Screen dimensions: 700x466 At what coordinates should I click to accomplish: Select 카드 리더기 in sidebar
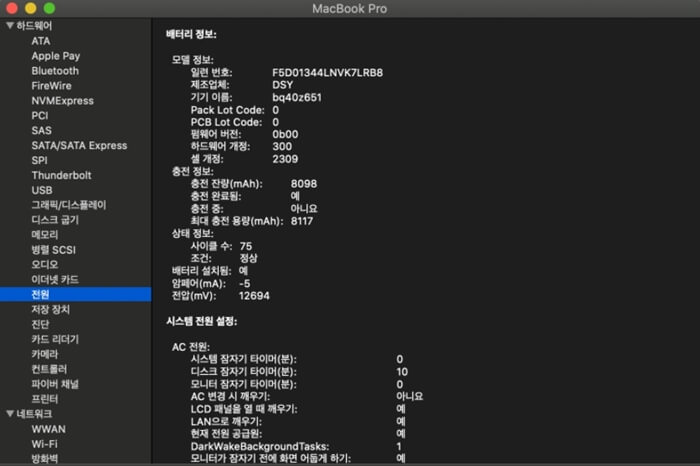point(55,339)
